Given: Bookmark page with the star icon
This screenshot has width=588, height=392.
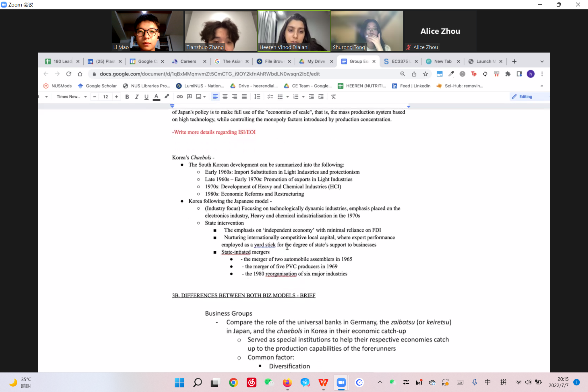Looking at the screenshot, I should tap(425, 74).
